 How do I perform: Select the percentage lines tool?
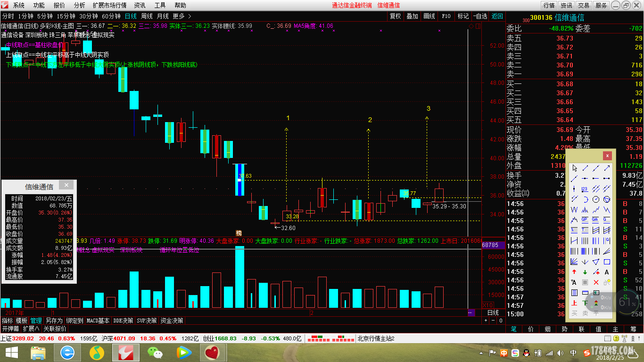pyautogui.click(x=574, y=230)
